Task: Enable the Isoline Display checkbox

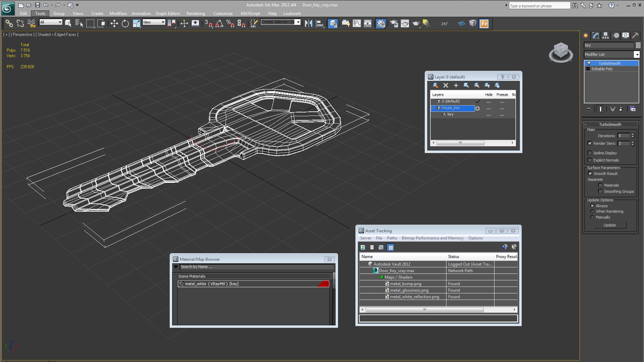Action: [x=590, y=153]
